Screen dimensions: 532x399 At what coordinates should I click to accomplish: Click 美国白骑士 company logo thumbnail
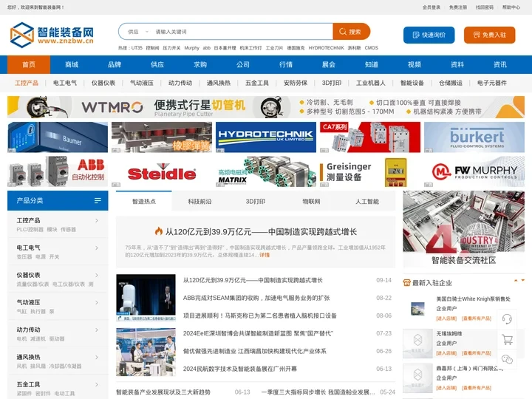pos(417,308)
